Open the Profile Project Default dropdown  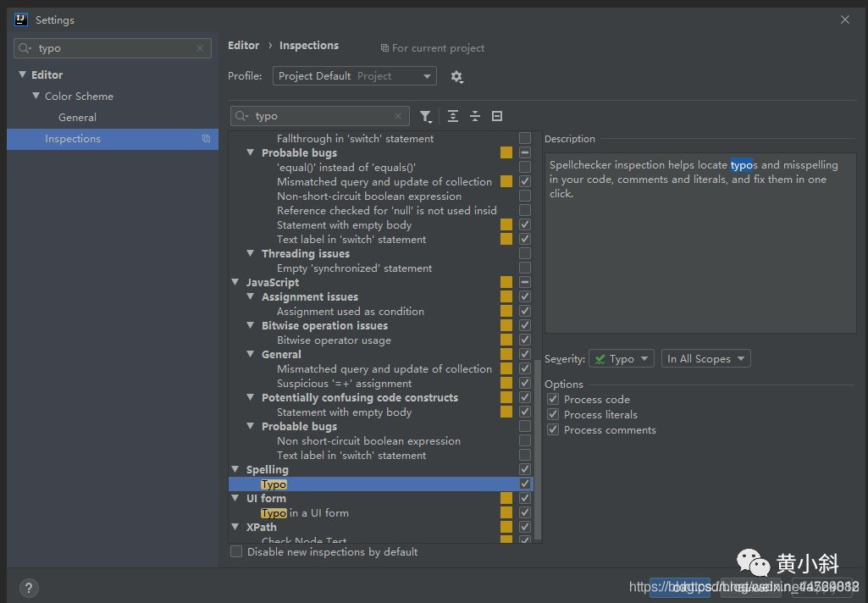coord(354,76)
